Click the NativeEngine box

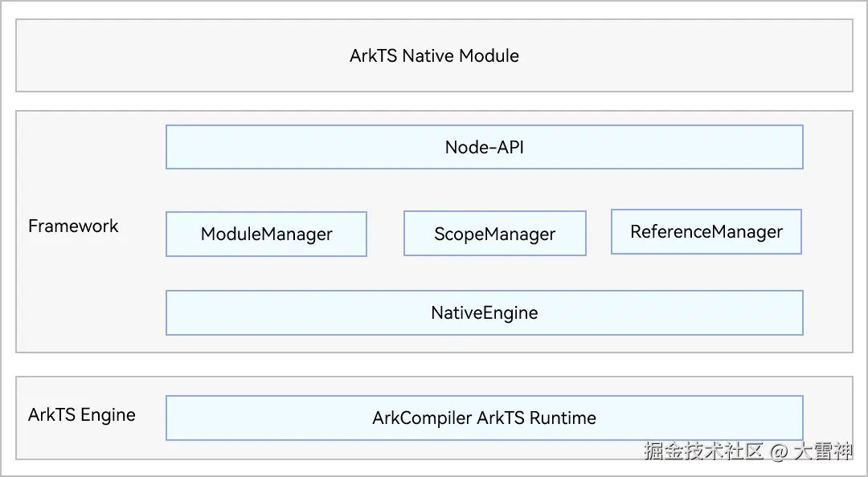pos(484,312)
